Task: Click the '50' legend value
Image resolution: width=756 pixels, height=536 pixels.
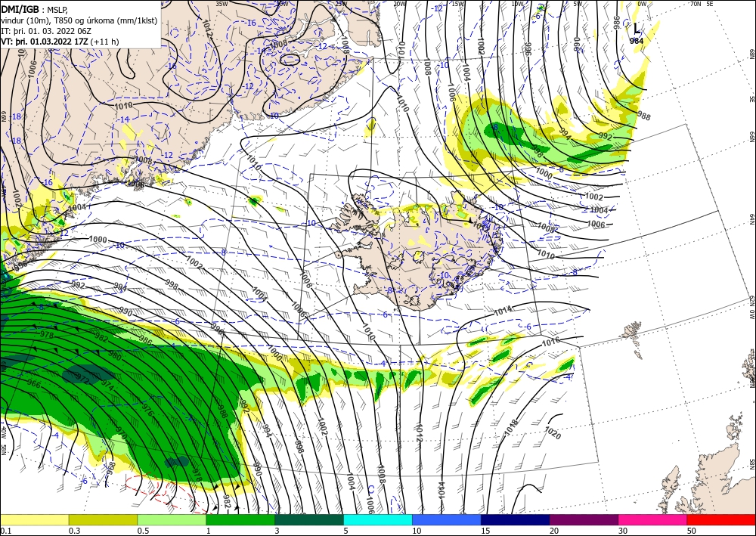Action: click(692, 531)
